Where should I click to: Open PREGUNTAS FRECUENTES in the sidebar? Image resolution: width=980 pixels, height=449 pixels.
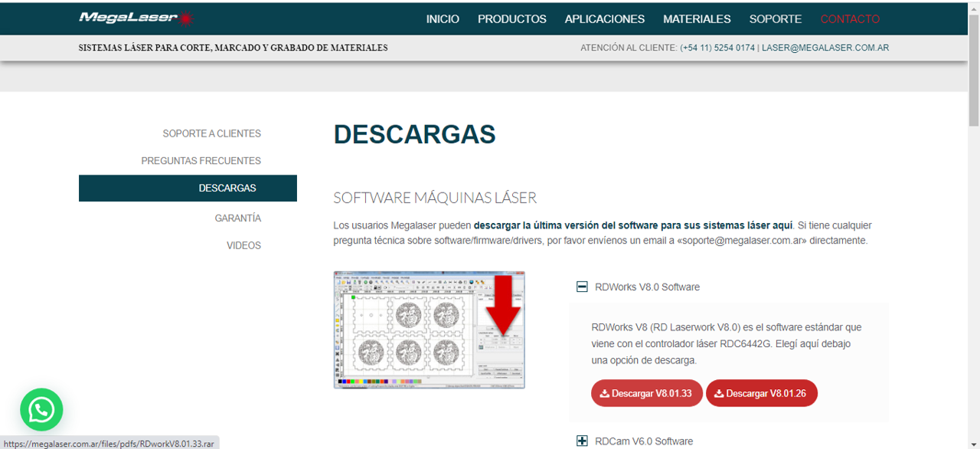[x=201, y=161]
